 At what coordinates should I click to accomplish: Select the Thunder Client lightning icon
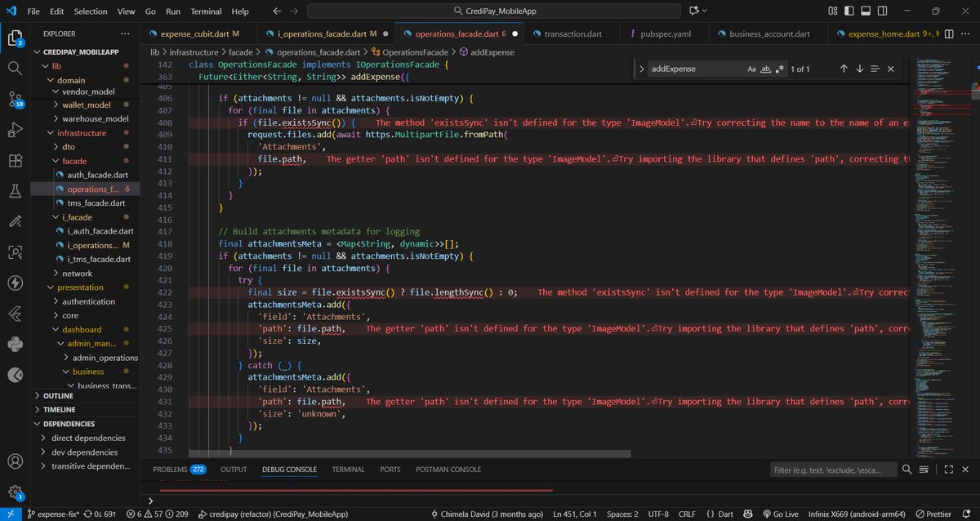tap(15, 284)
